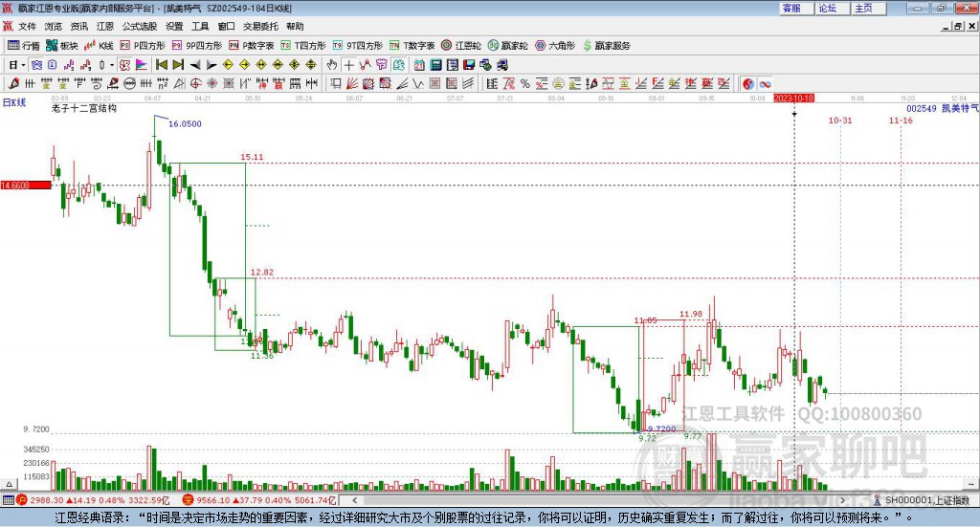Click the highlighted date 2023-10-18 marker
Viewport: 980px width, 527px height.
tap(793, 98)
